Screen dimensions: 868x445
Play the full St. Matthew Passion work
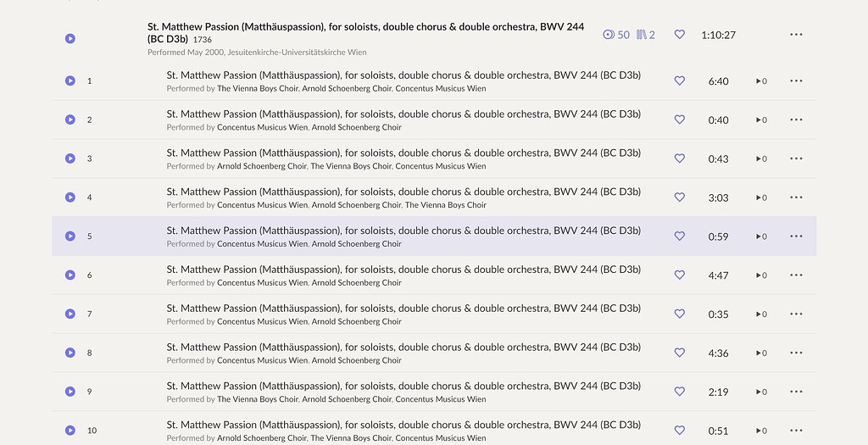coord(70,38)
